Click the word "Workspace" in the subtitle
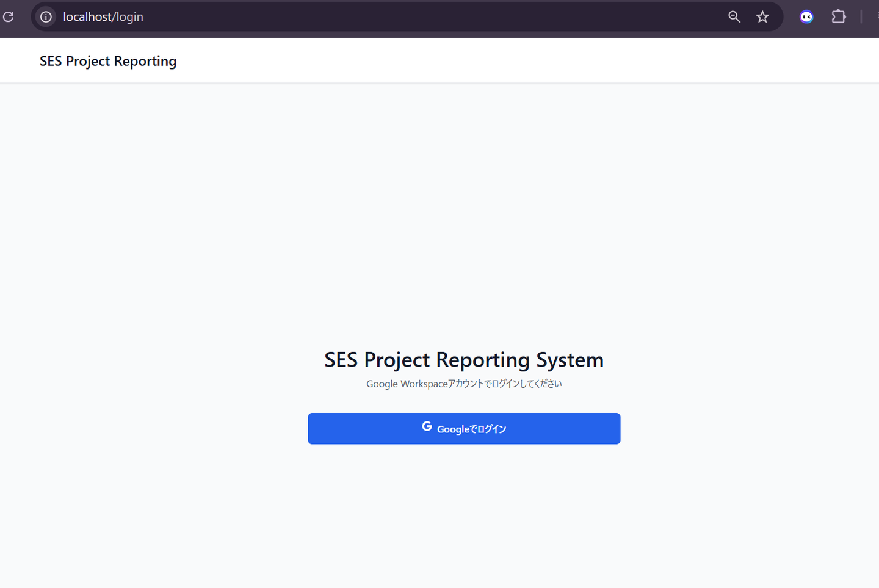 (x=424, y=384)
